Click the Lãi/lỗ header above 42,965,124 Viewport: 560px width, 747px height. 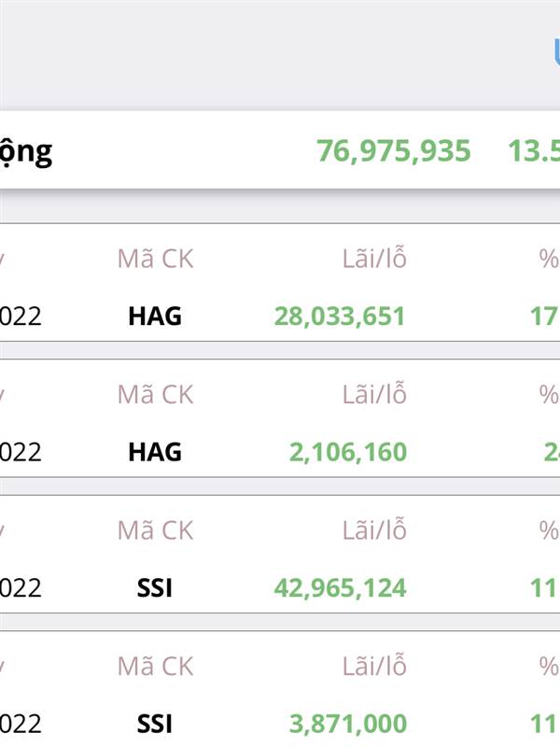[x=374, y=529]
